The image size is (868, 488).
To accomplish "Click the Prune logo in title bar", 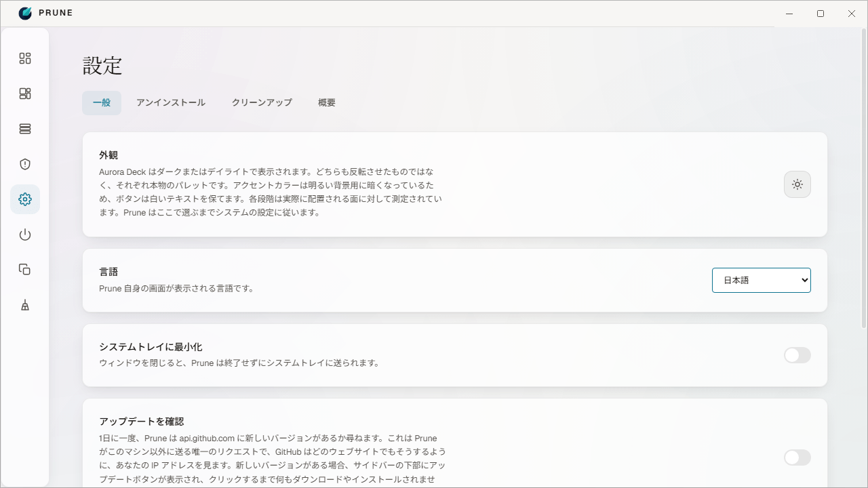I will click(25, 13).
